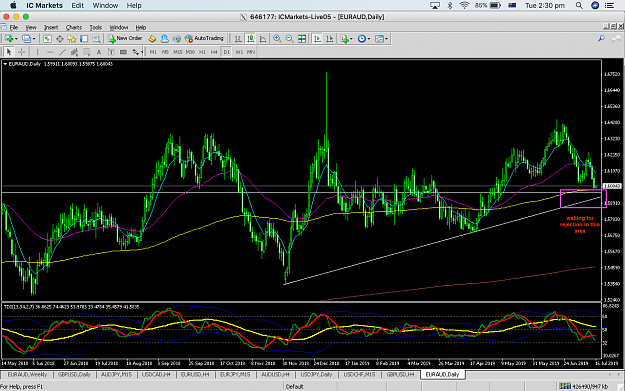This screenshot has height=391, width=625.
Task: Select the D1 timeframe button
Action: point(226,52)
